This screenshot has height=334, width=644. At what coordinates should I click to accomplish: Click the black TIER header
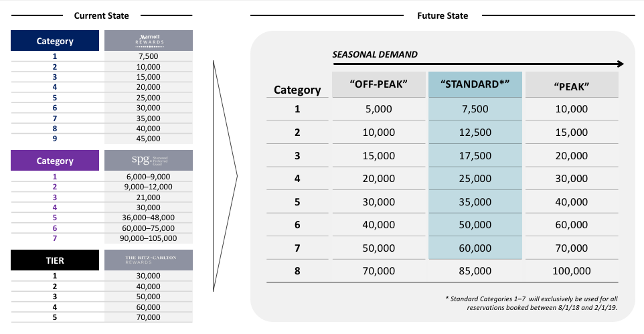[x=55, y=261]
